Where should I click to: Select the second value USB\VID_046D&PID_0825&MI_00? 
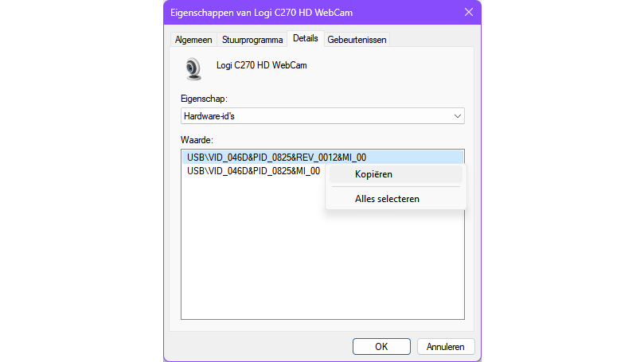pos(253,170)
